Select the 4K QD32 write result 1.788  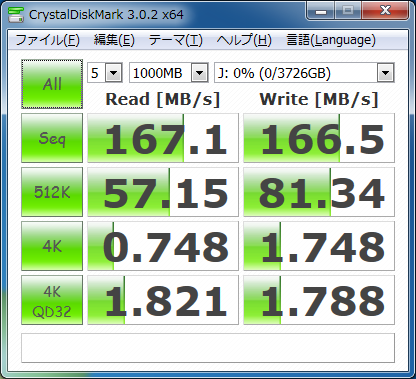click(319, 300)
